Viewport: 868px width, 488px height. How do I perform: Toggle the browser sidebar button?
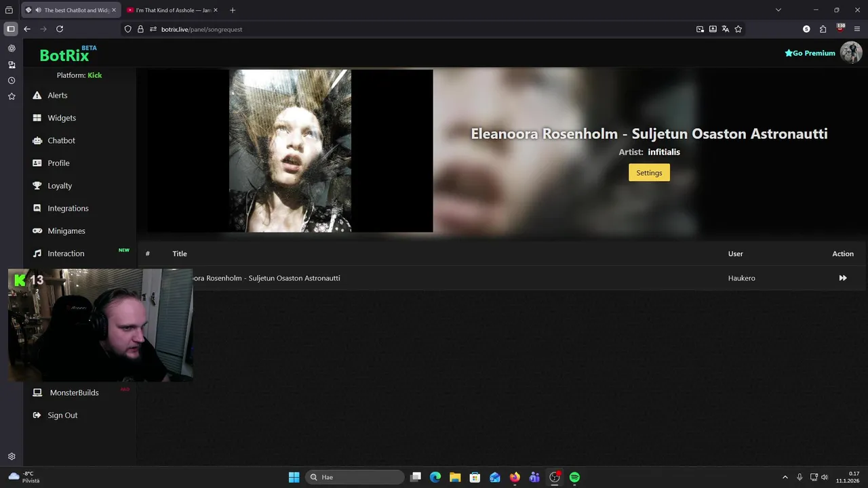click(10, 29)
